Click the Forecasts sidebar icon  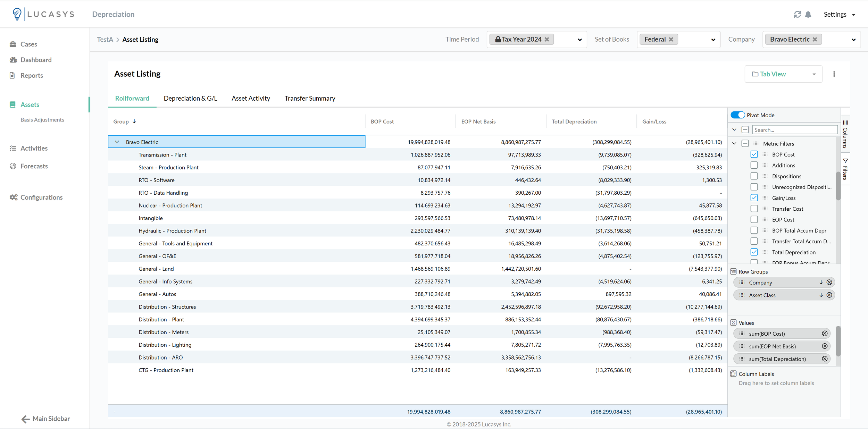pos(13,166)
